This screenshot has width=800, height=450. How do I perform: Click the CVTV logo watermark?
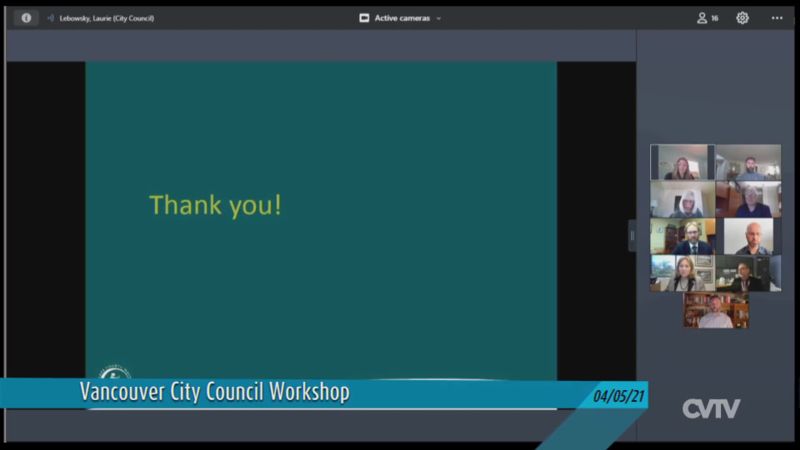[711, 408]
